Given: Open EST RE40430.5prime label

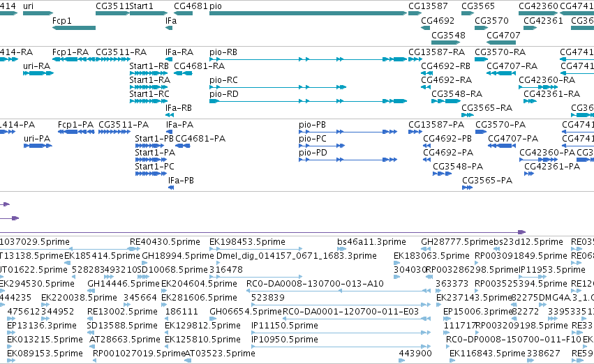Looking at the screenshot, I should (x=165, y=242).
